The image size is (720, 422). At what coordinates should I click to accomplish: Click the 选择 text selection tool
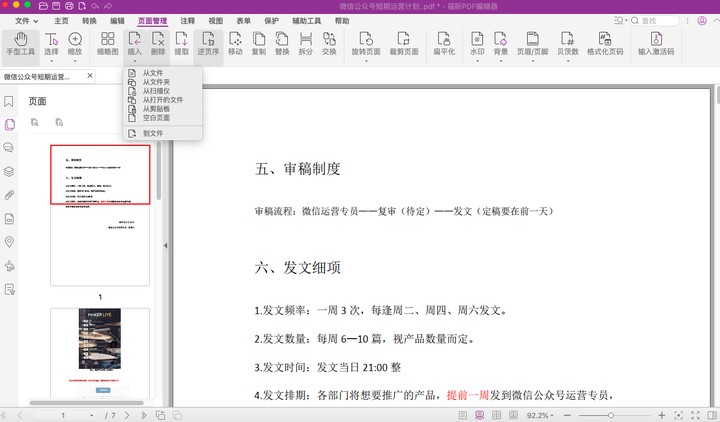[x=51, y=44]
